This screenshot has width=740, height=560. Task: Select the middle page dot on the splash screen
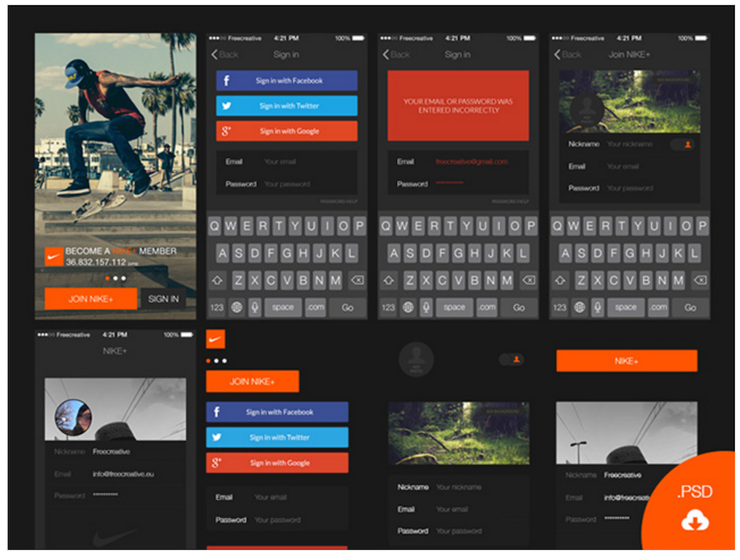[x=115, y=279]
